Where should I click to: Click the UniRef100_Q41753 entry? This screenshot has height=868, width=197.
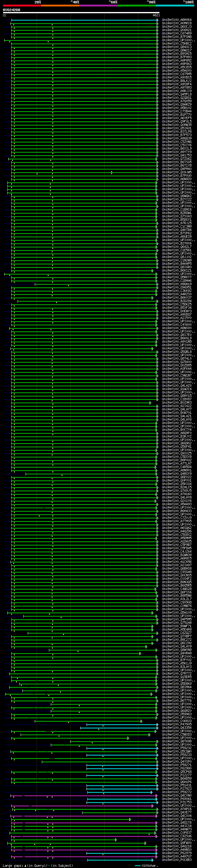[x=177, y=155]
